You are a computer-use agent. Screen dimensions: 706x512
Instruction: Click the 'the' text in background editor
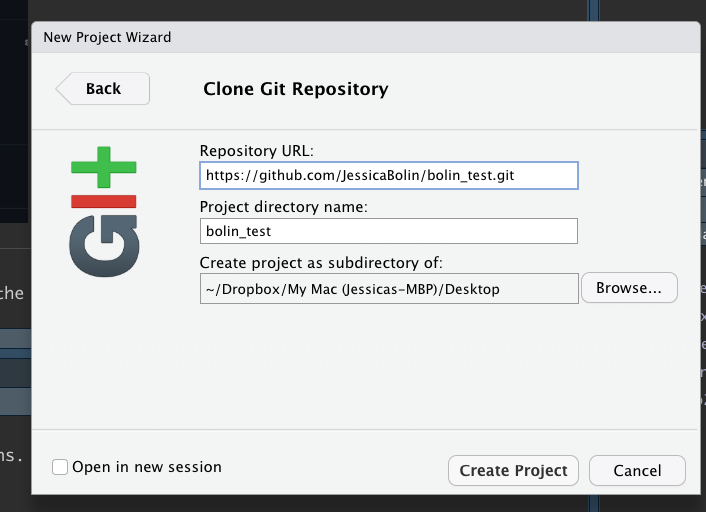[x=13, y=293]
